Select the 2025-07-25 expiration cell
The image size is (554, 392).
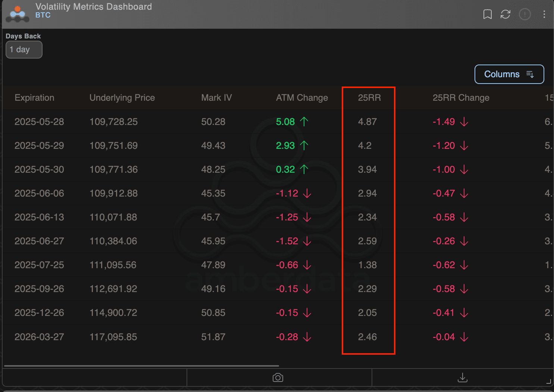click(39, 265)
